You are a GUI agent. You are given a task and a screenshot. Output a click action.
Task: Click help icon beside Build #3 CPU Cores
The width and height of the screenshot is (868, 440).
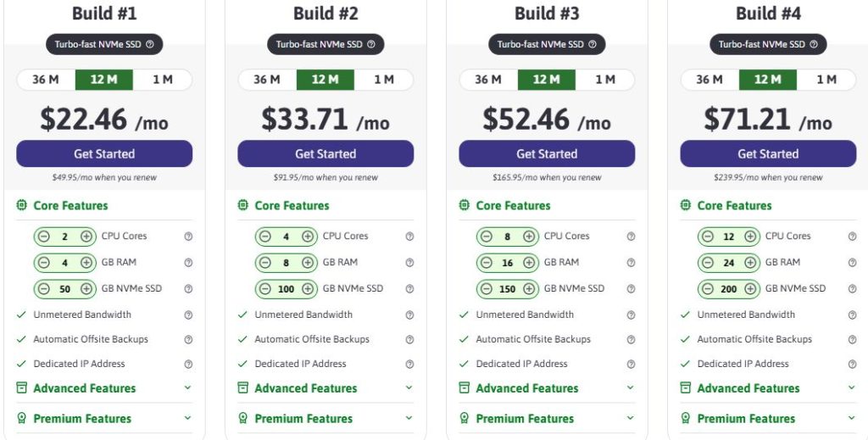click(x=631, y=237)
